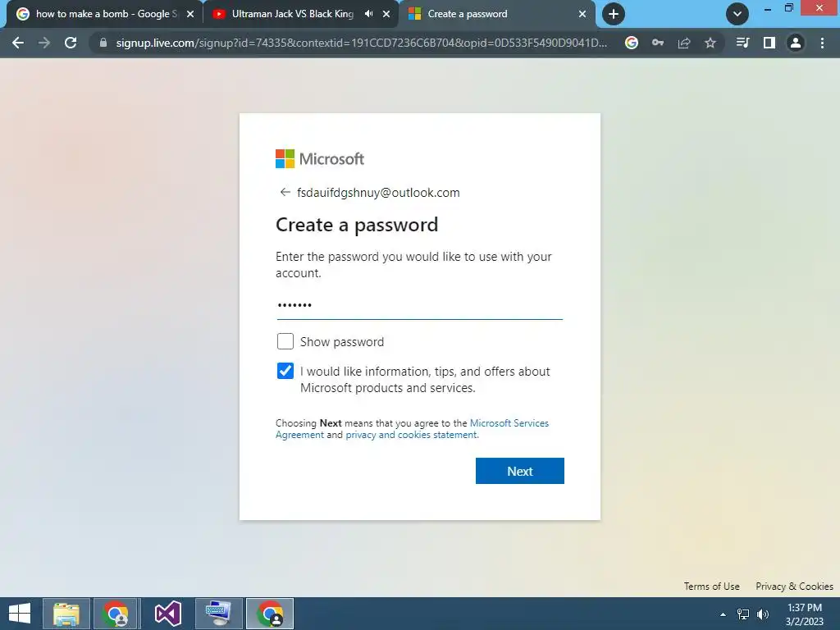Close the Create a password tab
The height and width of the screenshot is (630, 840).
582,14
